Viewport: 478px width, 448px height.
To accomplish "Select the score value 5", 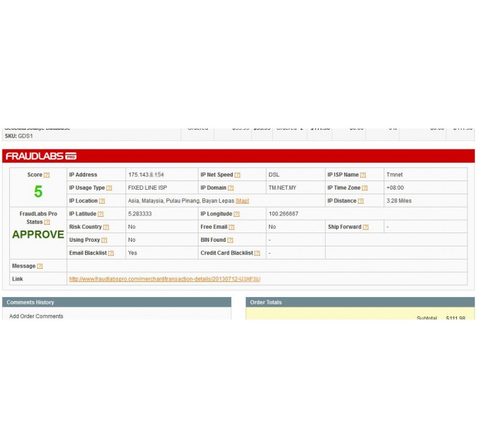I will [38, 192].
